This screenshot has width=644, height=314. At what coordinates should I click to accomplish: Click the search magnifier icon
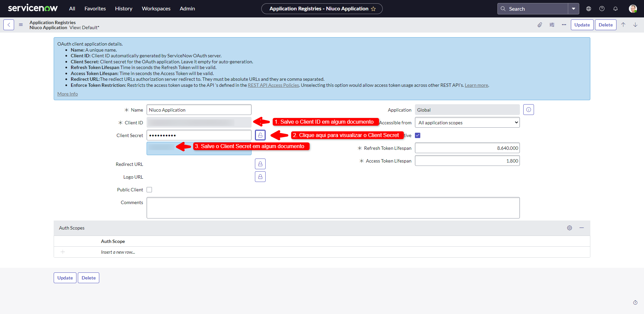[x=503, y=9]
